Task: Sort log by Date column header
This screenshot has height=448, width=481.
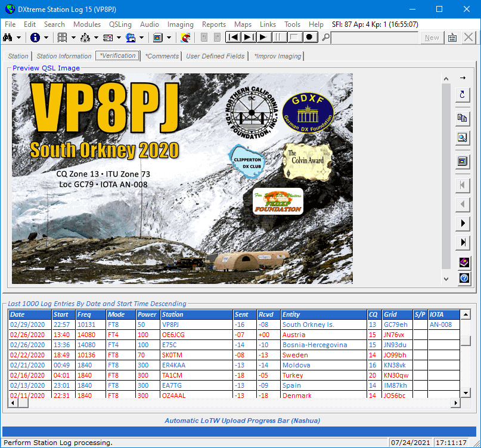Action: tap(30, 314)
